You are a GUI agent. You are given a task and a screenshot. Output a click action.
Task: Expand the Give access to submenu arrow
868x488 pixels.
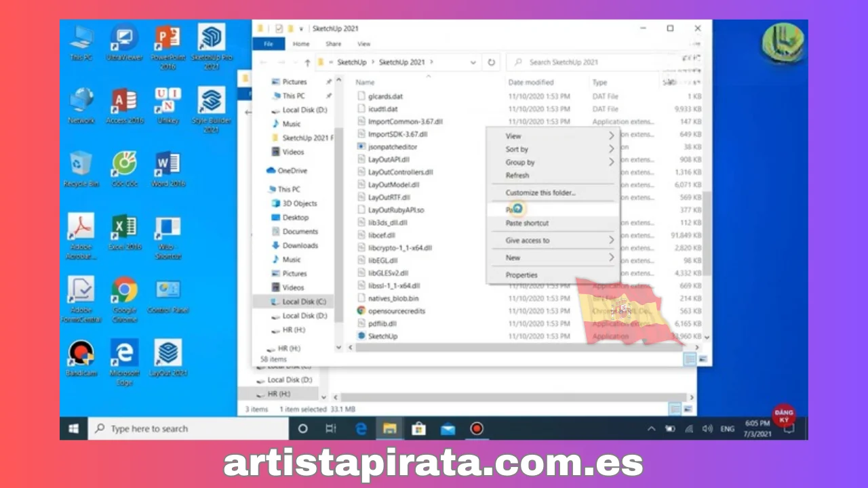pos(610,240)
